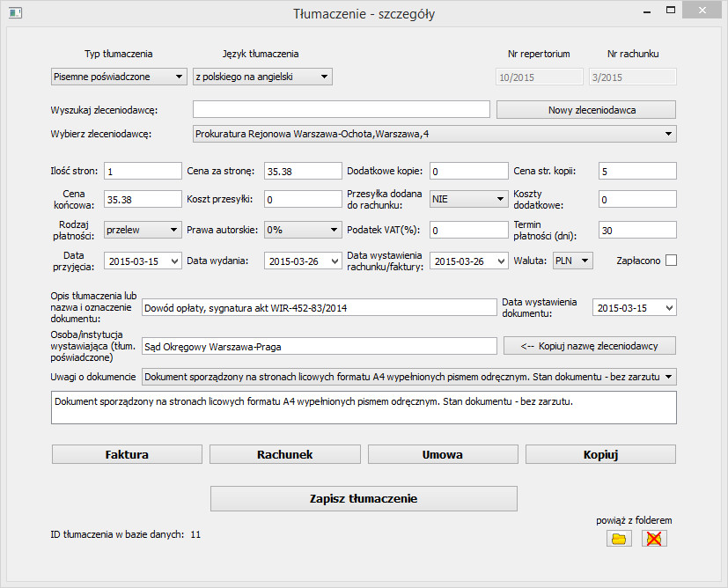Click the Nr rachunku field
The height and width of the screenshot is (588, 728).
tap(633, 77)
